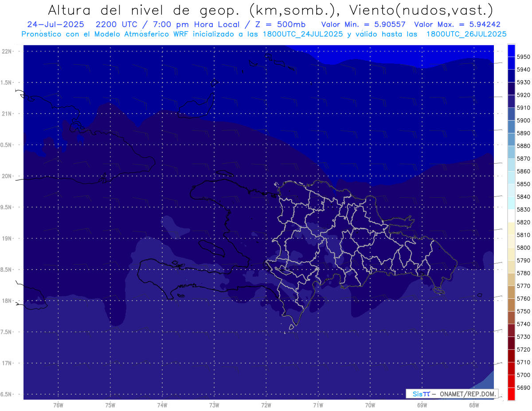Click the 18N latitude label
This screenshot has height=411, width=532.
point(7,301)
